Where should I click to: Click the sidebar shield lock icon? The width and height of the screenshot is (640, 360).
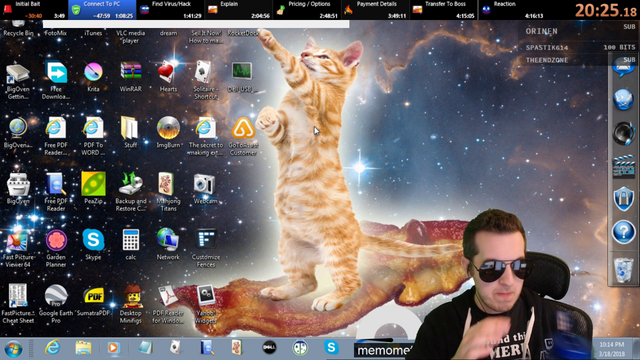point(623,199)
